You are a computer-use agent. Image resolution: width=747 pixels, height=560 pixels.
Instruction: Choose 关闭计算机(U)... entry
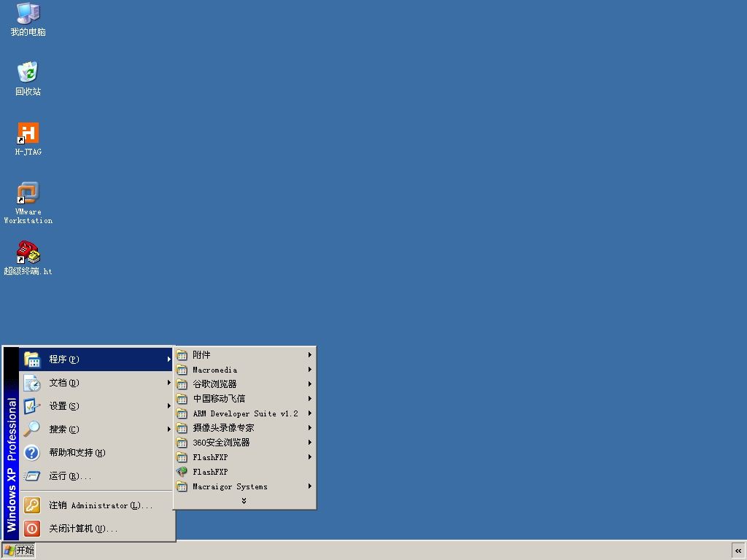96,529
